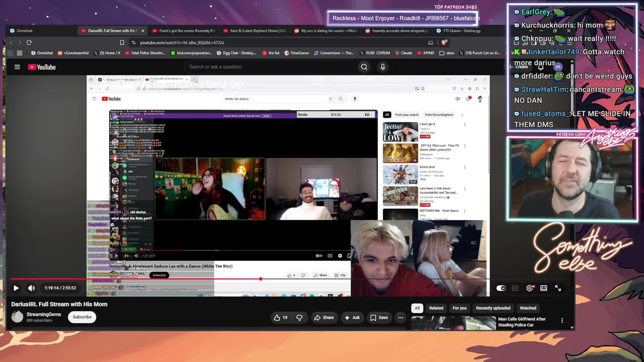
Task: Share the DariusIRL Full Stream video
Action: (x=324, y=318)
